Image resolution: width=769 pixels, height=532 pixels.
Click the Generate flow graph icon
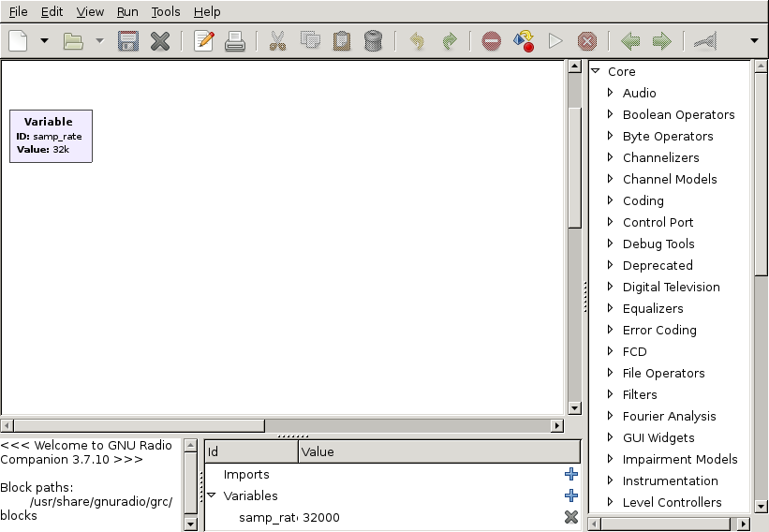524,41
